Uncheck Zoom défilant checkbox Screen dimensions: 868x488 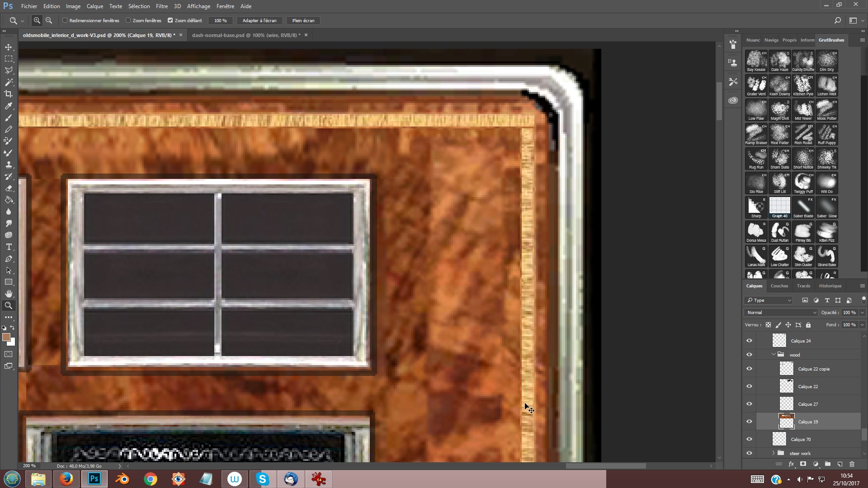point(170,20)
